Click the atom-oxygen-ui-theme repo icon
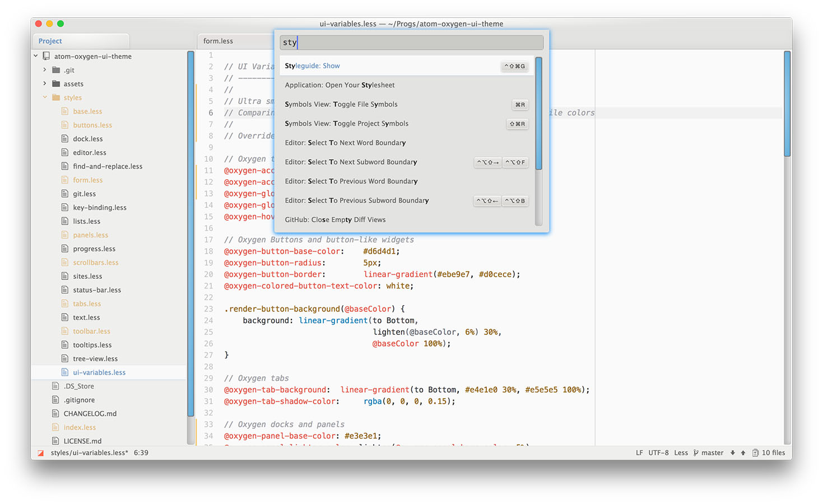Screen dimensions: 823x504 46,56
